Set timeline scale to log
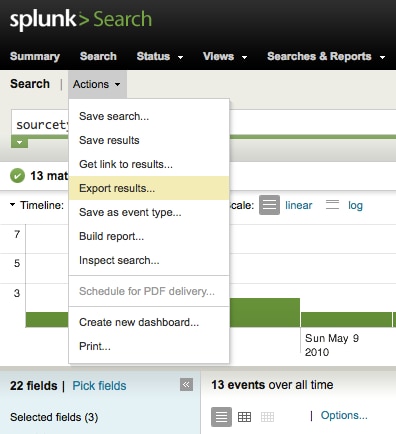396x434 pixels. 355,205
